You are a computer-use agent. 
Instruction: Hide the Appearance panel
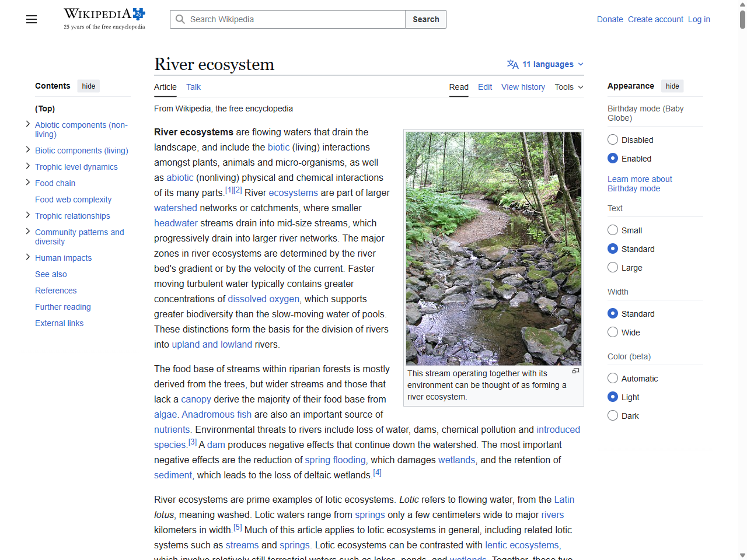(x=672, y=86)
